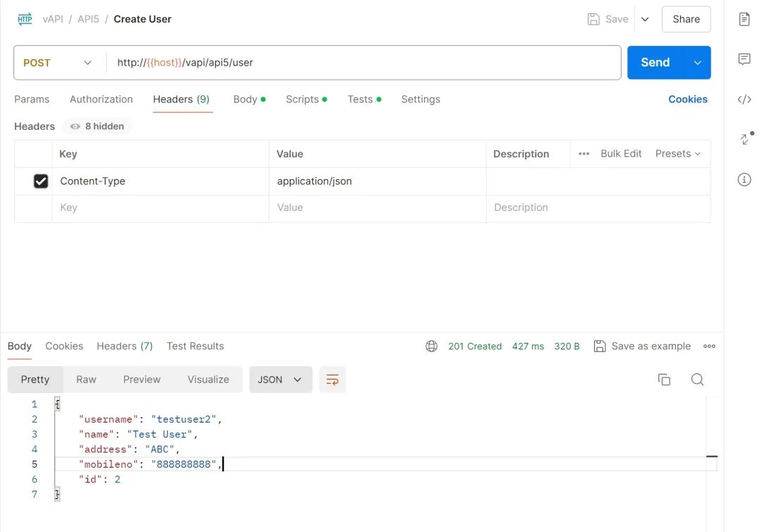Open the POST method dropdown
Screen dimensions: 762x532
[x=57, y=63]
